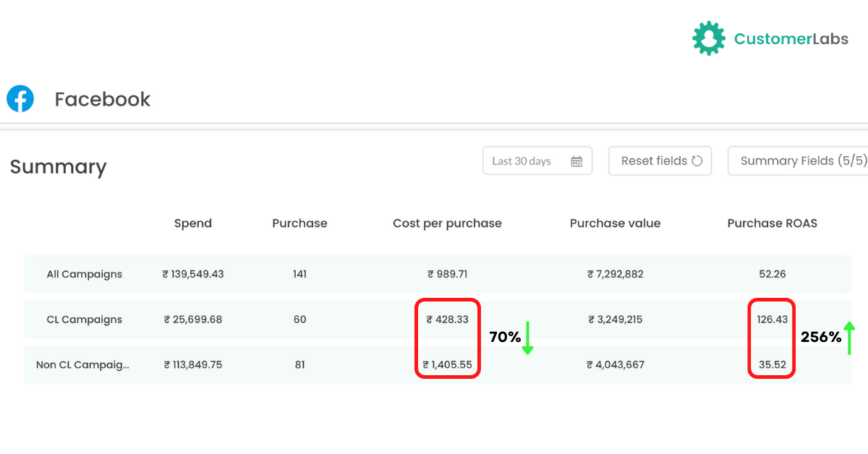Click spend value ₹ 139,549.43
The image size is (868, 454).
click(193, 274)
